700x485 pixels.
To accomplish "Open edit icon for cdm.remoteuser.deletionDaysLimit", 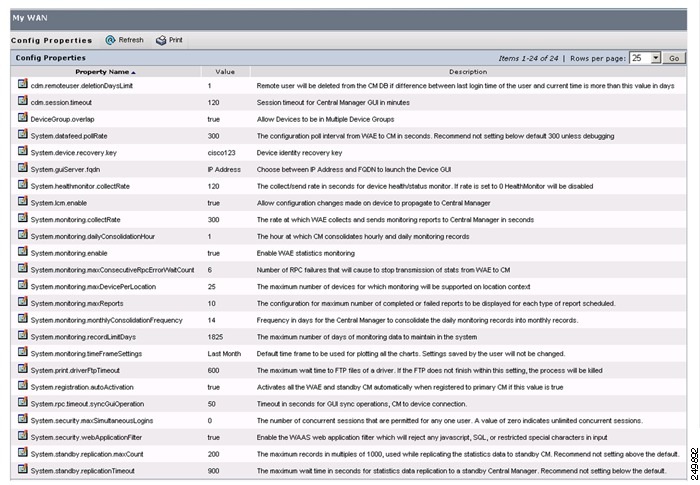I will (23, 84).
